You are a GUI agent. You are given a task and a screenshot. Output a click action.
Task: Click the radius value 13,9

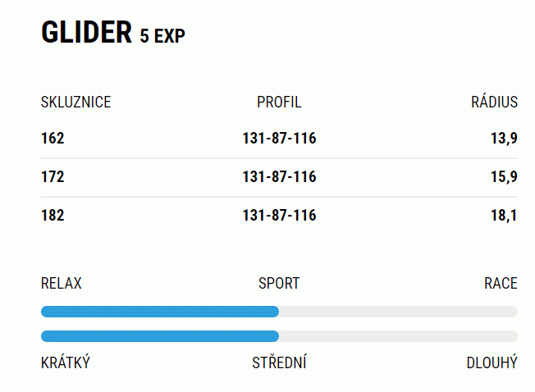504,139
